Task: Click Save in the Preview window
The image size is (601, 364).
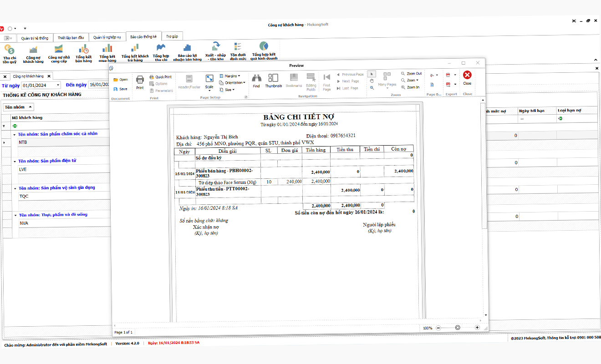Action: point(121,89)
